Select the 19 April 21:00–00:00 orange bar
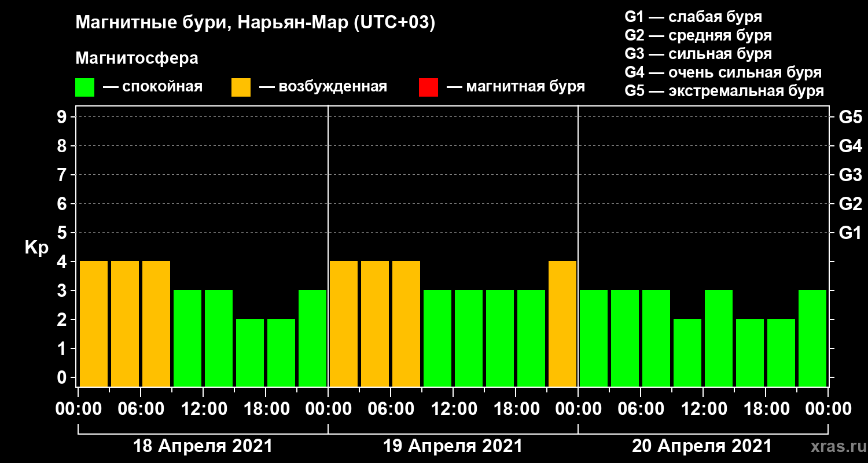This screenshot has width=868, height=463. pyautogui.click(x=562, y=324)
